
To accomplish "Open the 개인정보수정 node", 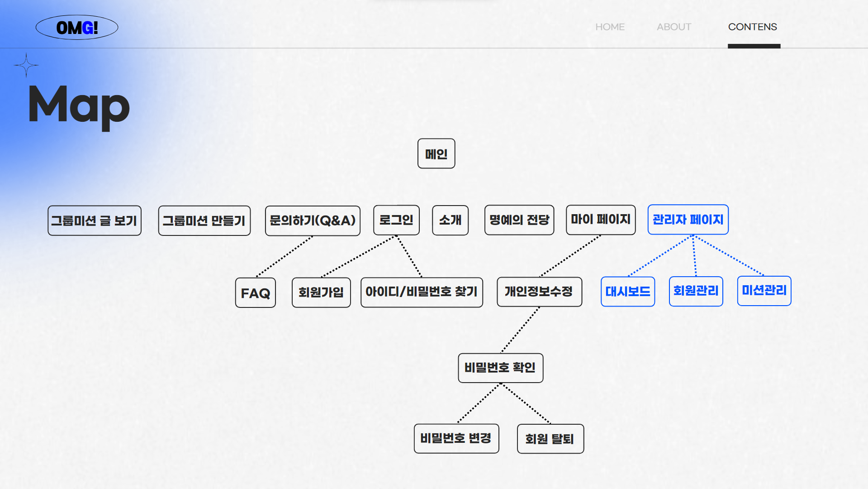I will point(539,292).
